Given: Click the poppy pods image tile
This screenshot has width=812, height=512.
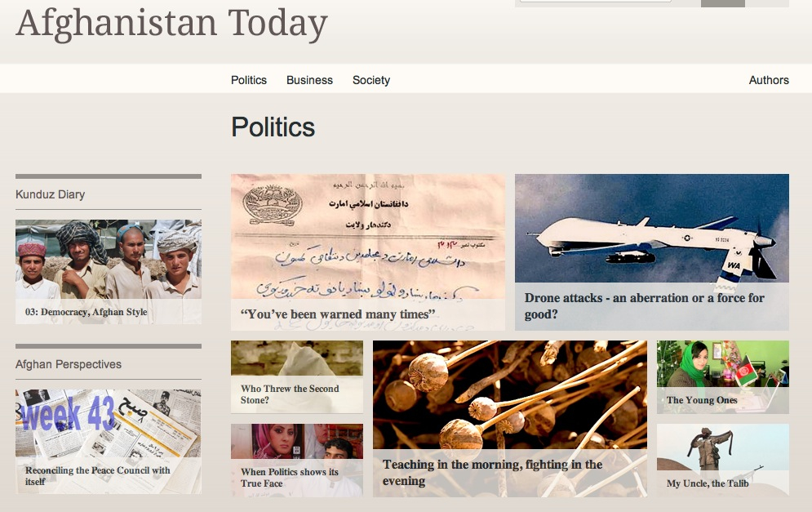Looking at the screenshot, I should coord(509,394).
